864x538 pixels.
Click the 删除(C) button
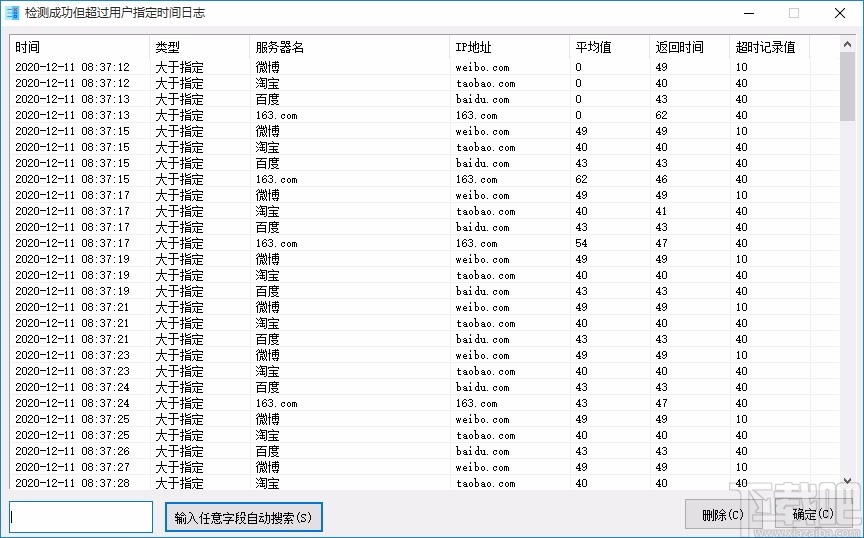click(x=722, y=515)
